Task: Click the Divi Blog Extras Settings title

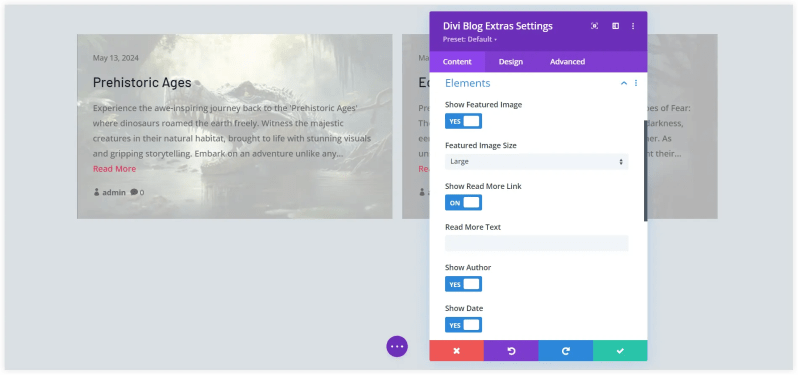Action: [498, 26]
